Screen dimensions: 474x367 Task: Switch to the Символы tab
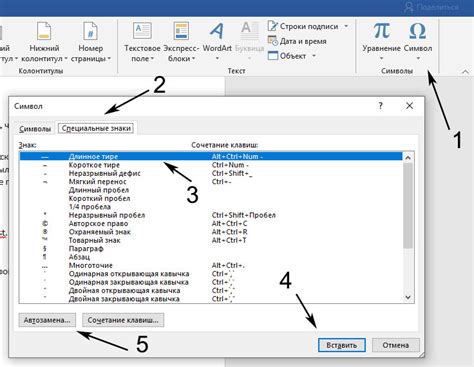(35, 129)
